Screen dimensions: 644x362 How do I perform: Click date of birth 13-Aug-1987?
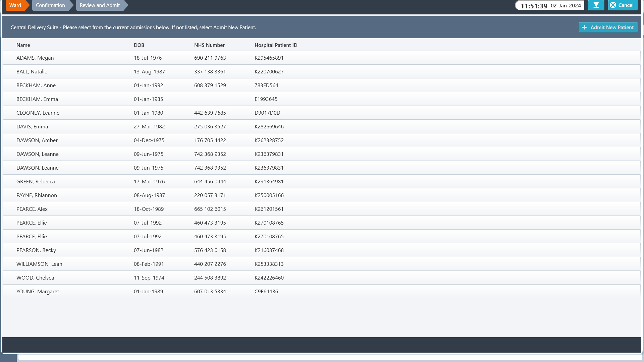point(149,71)
